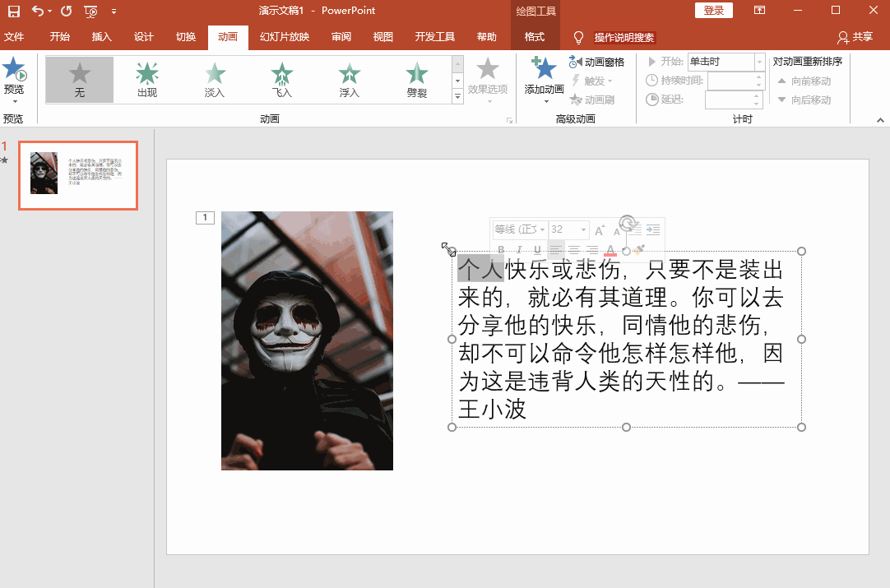Open the Undo history dropdown arrow
The height and width of the screenshot is (588, 890).
pos(49,12)
